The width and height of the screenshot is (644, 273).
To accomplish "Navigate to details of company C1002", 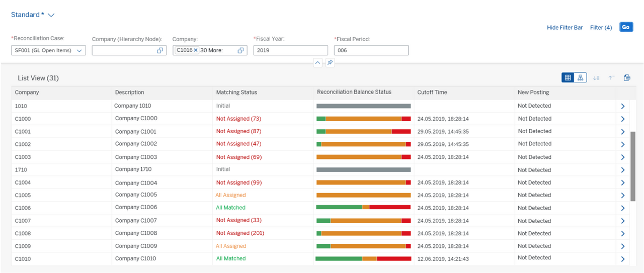I will coord(622,144).
